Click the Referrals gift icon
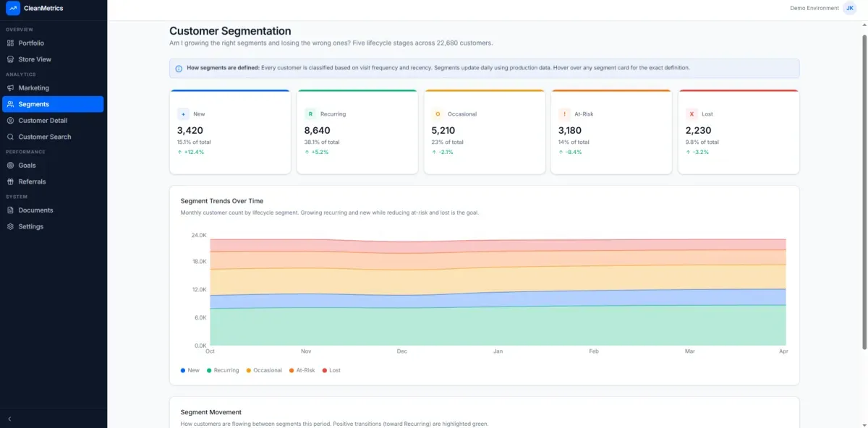868x428 pixels. [11, 181]
